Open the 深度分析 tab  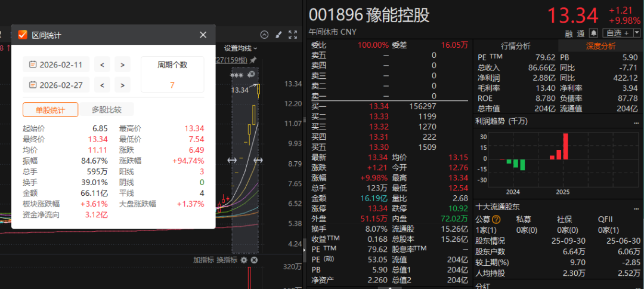600,46
